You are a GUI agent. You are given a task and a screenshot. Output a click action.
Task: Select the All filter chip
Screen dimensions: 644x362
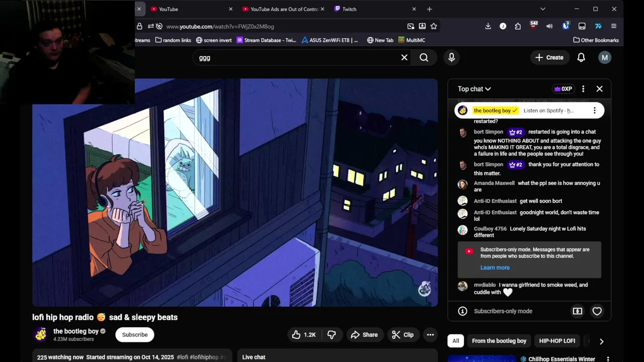(455, 341)
